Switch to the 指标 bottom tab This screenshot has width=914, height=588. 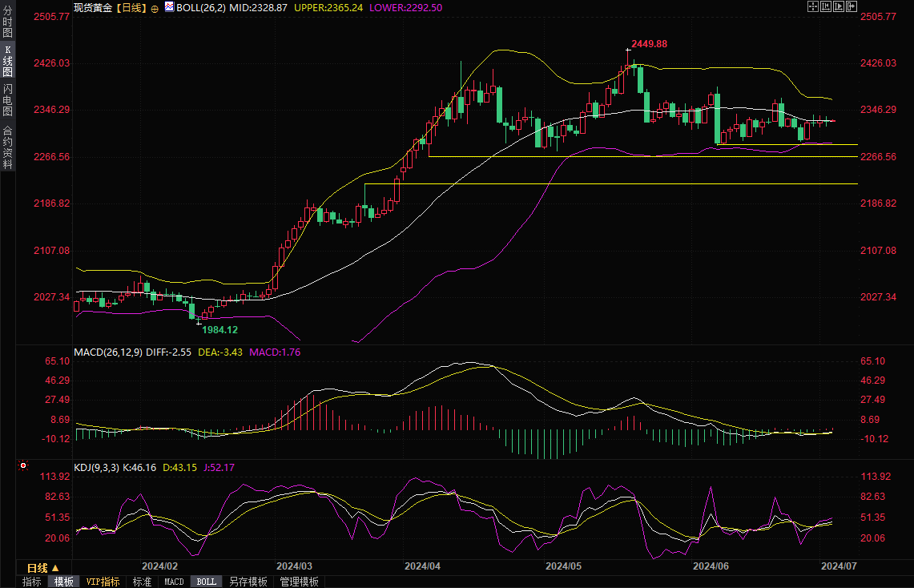click(32, 582)
